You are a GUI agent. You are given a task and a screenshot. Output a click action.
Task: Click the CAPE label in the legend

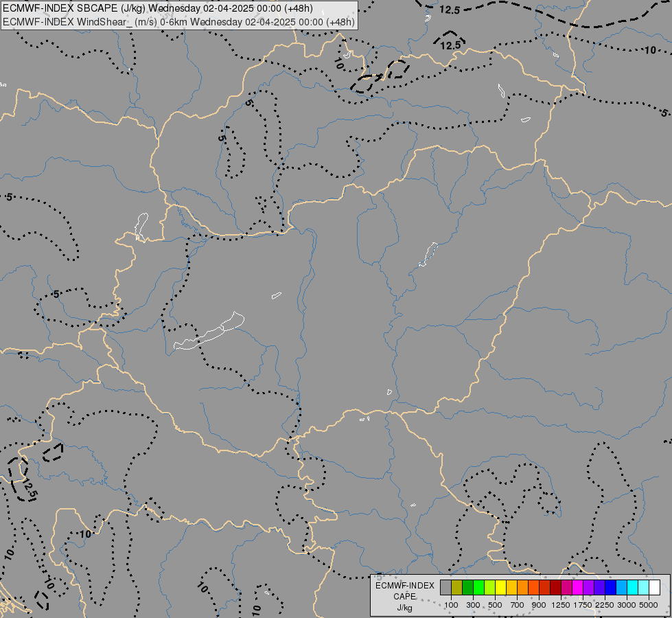404,597
